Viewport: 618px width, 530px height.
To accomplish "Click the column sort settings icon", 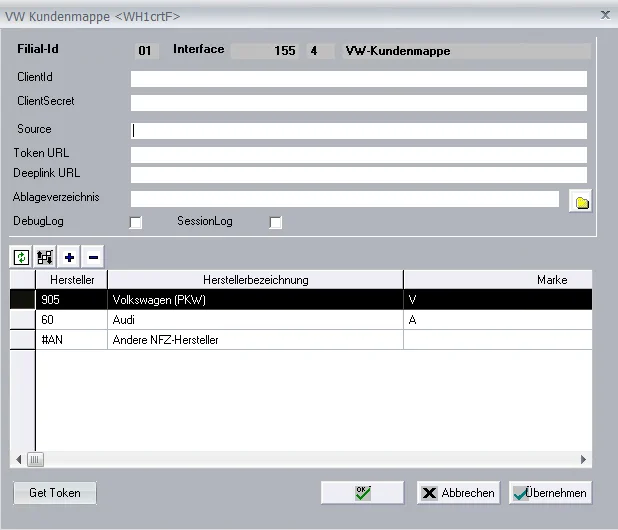I will tap(45, 257).
